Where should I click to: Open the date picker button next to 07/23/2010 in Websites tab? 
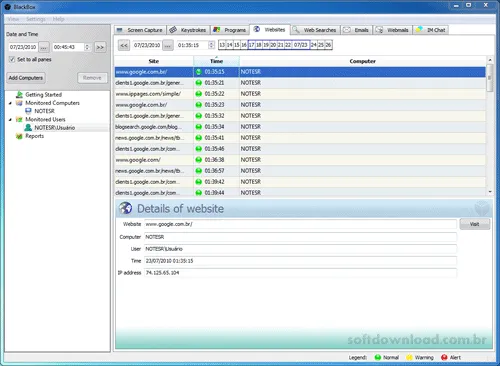pyautogui.click(x=168, y=45)
